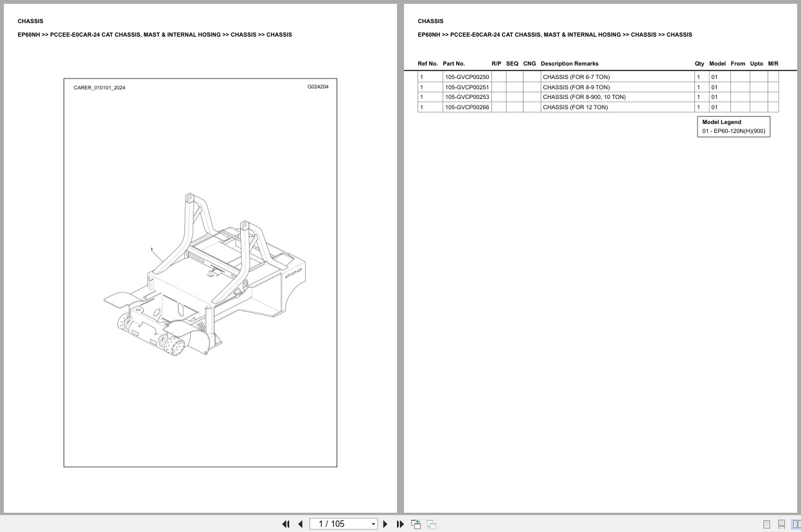Click the Description Remarks column header
Screen dimensions: 801x532
pyautogui.click(x=570, y=64)
